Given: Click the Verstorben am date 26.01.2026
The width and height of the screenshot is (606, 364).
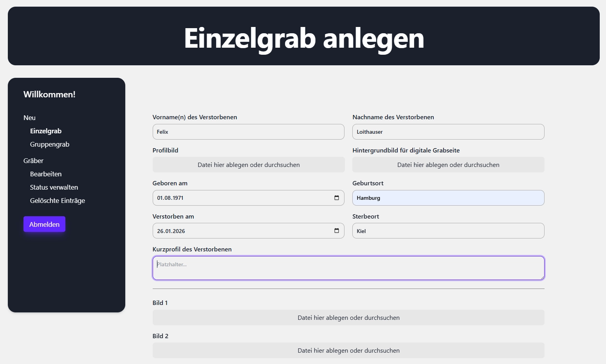Looking at the screenshot, I should pos(171,231).
